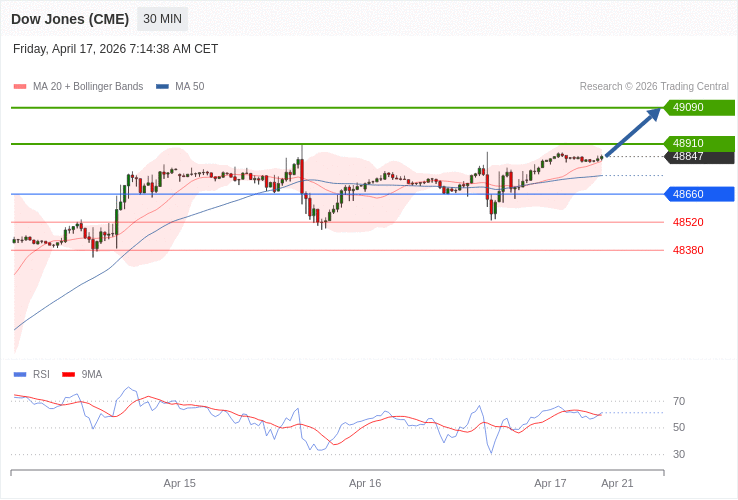Click the red 48520 support label
Viewport: 738px width, 500px height.
(x=688, y=222)
